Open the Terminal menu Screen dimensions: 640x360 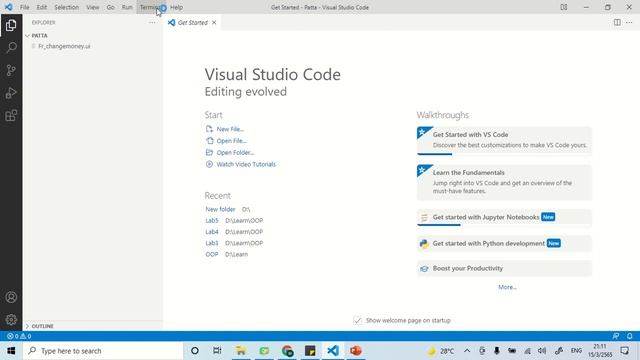[x=151, y=7]
